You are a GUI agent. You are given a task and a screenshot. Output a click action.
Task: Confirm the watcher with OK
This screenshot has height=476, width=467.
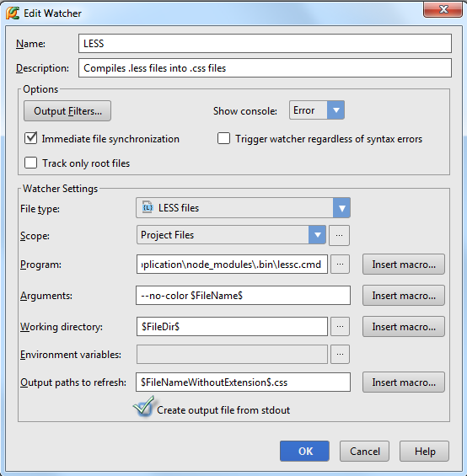click(x=304, y=451)
